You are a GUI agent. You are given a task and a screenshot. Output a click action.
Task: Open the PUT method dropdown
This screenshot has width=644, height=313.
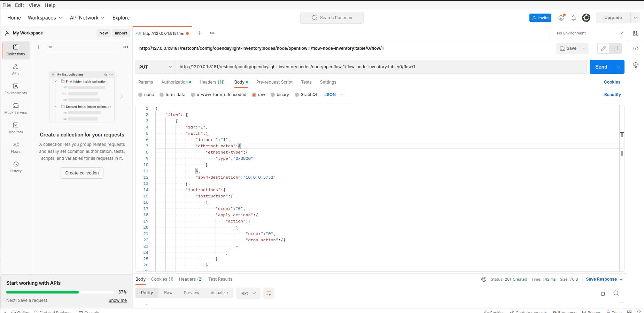pos(155,67)
